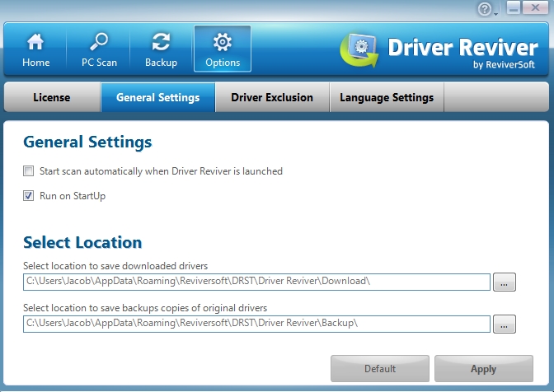Minimize the Driver Reviver window
This screenshot has width=554, height=392.
coord(514,7)
